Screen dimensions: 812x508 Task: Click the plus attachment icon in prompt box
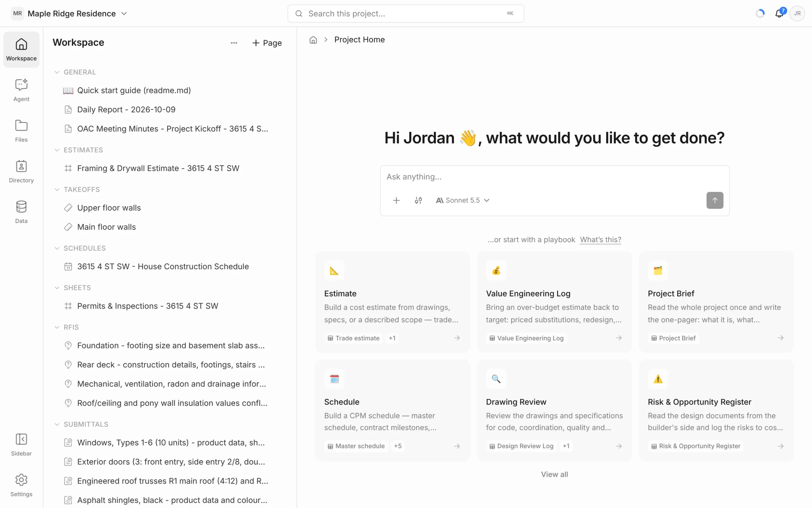(396, 200)
